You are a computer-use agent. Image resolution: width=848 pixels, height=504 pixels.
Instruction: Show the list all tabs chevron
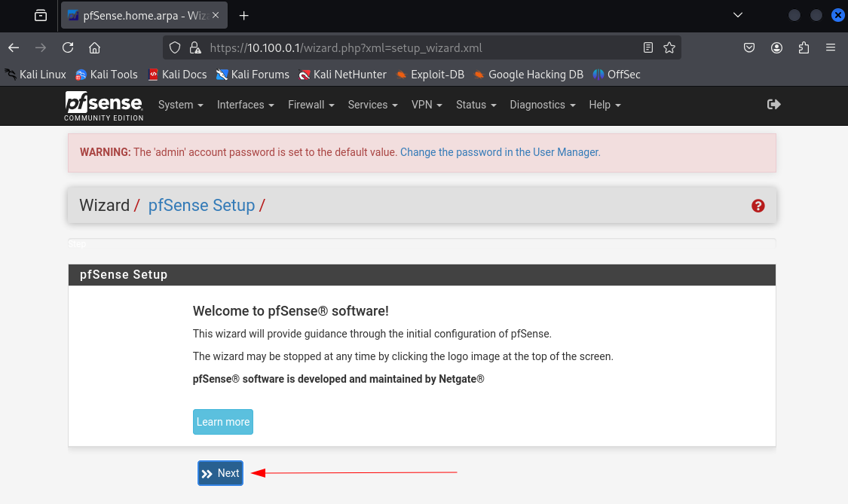738,15
